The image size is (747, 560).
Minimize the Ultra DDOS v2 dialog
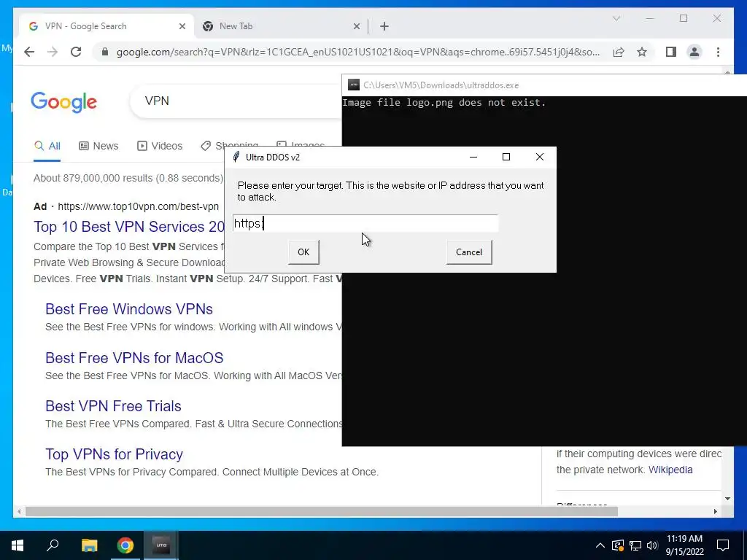tap(473, 157)
